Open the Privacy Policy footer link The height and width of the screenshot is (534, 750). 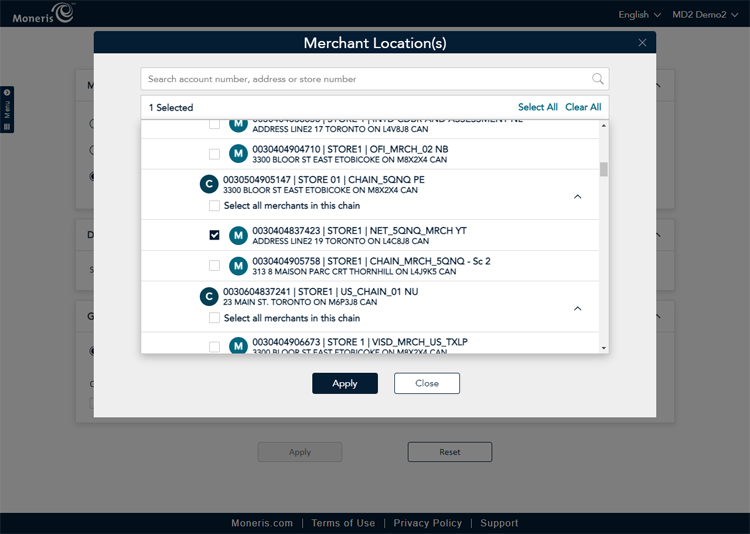pos(428,523)
